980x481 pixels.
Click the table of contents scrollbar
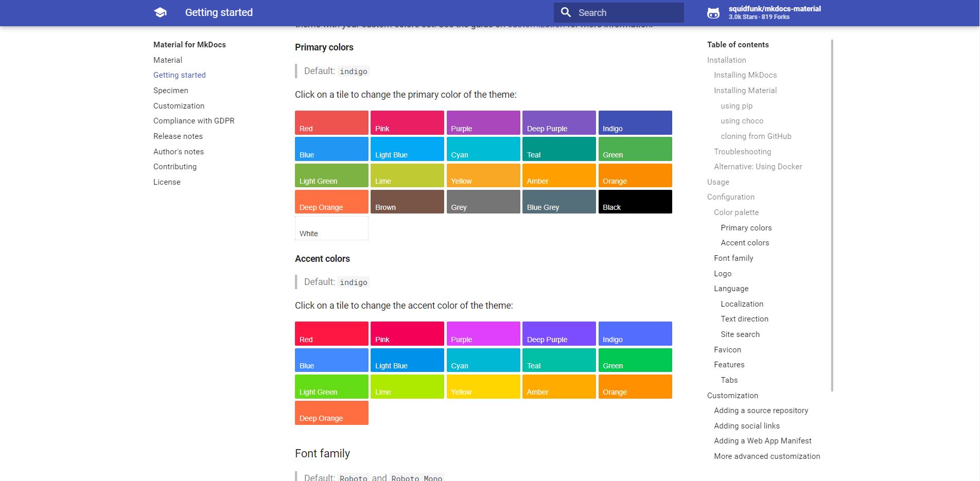[832, 216]
